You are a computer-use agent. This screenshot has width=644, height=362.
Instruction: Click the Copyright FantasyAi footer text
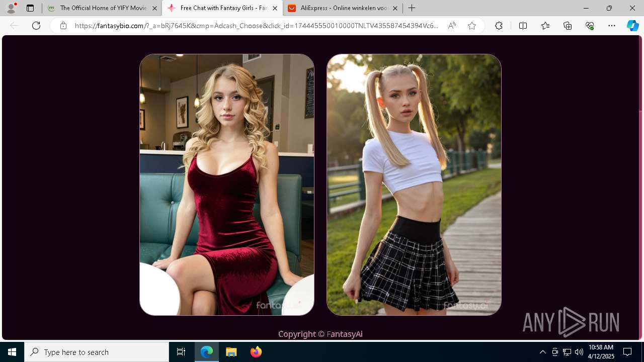pyautogui.click(x=320, y=334)
